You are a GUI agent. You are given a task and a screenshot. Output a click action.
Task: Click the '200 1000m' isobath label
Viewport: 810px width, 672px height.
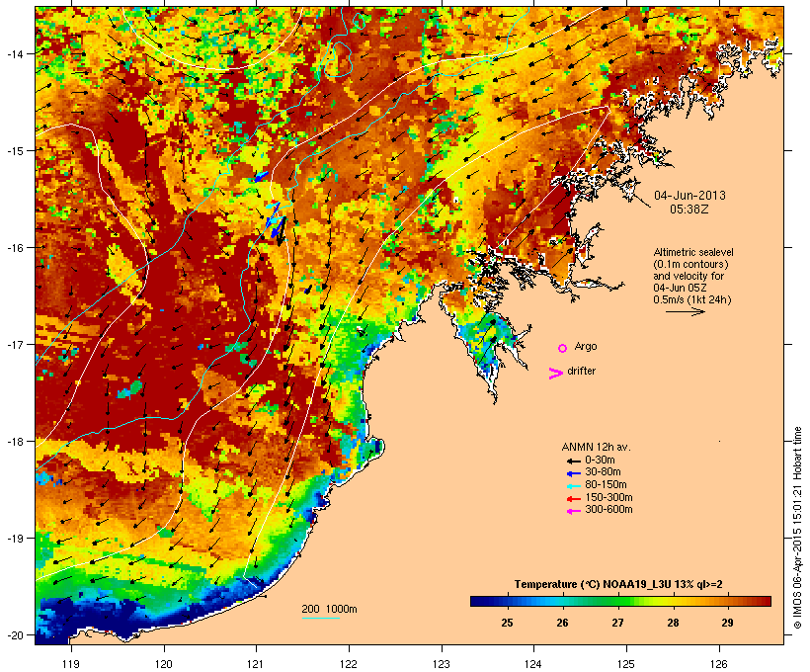point(329,609)
